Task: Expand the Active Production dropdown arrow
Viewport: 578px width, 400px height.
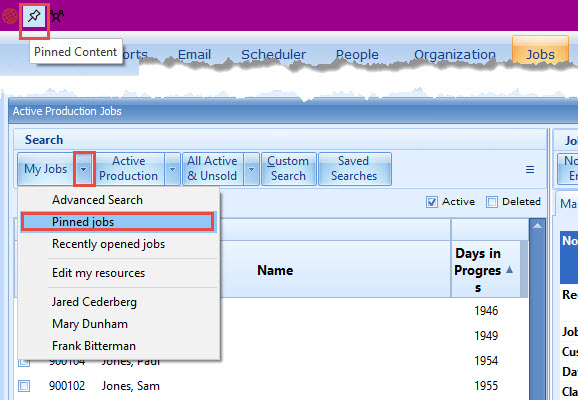Action: pyautogui.click(x=172, y=169)
